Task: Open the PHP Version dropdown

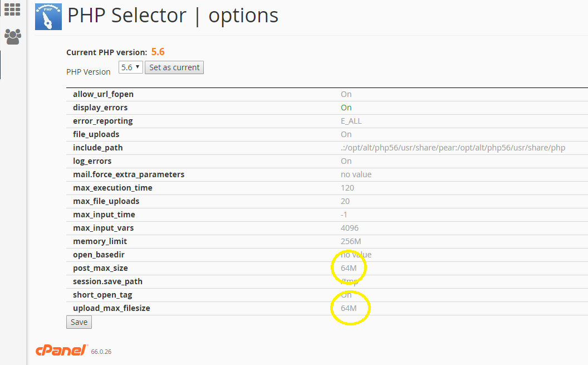Action: [130, 67]
